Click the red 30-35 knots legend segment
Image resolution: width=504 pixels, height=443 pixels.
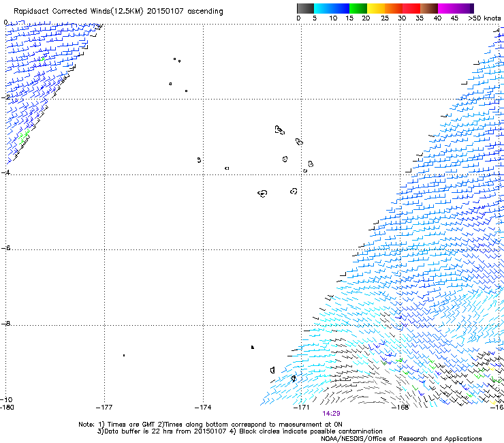[411, 8]
